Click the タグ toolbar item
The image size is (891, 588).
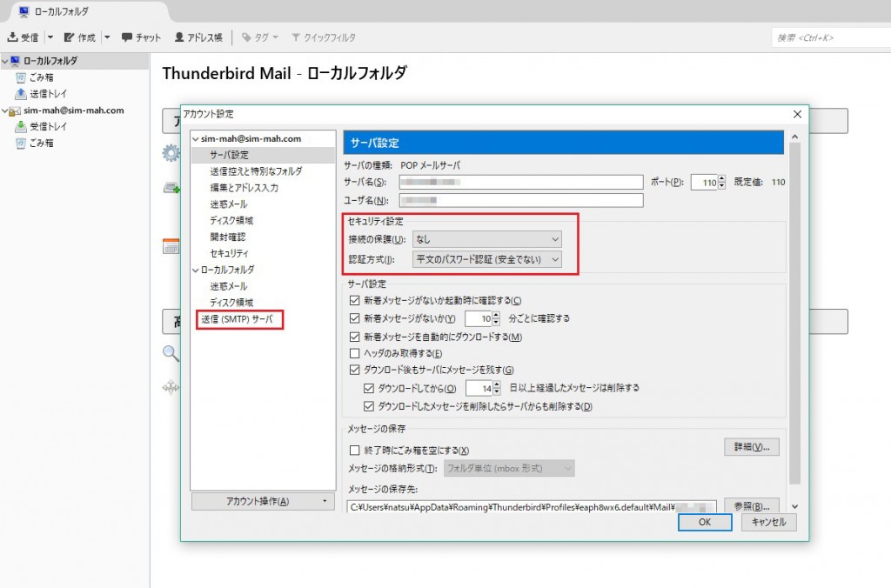click(x=259, y=37)
